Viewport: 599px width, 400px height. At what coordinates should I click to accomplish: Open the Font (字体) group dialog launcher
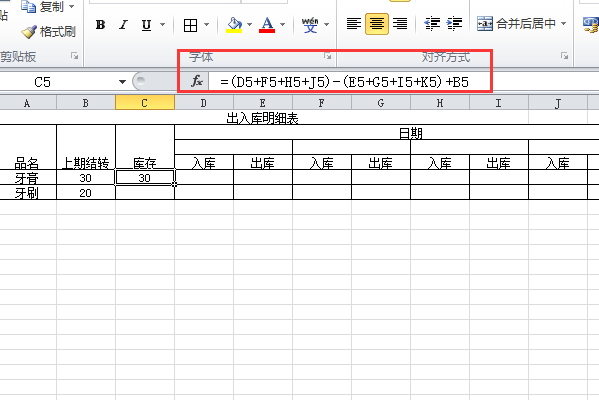tap(327, 56)
